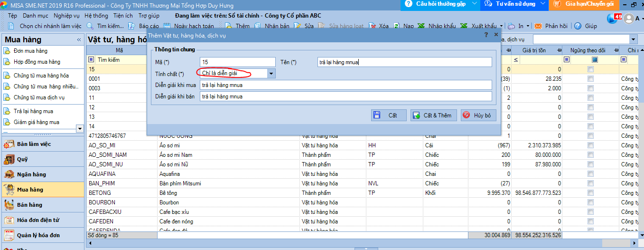Click the Hủy bỏ cancel button

click(478, 115)
